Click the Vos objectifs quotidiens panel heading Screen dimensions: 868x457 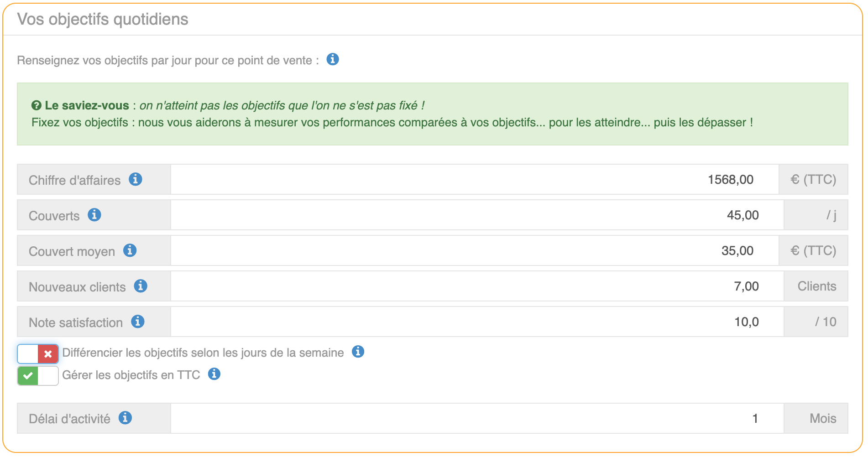click(103, 19)
